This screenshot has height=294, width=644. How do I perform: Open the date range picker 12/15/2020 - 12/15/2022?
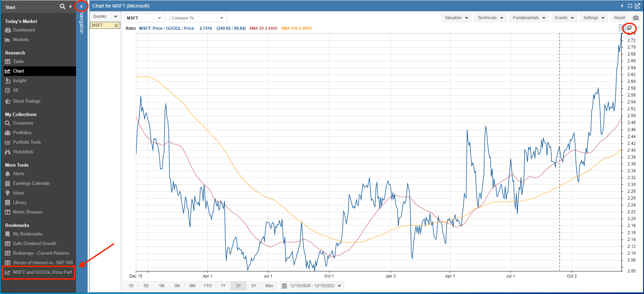(312, 286)
